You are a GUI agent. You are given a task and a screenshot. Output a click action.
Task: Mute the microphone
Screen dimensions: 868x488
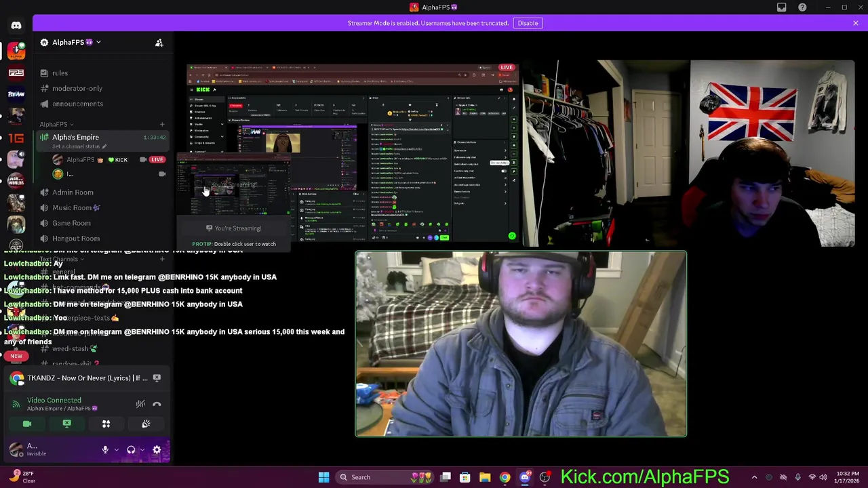[105, 450]
